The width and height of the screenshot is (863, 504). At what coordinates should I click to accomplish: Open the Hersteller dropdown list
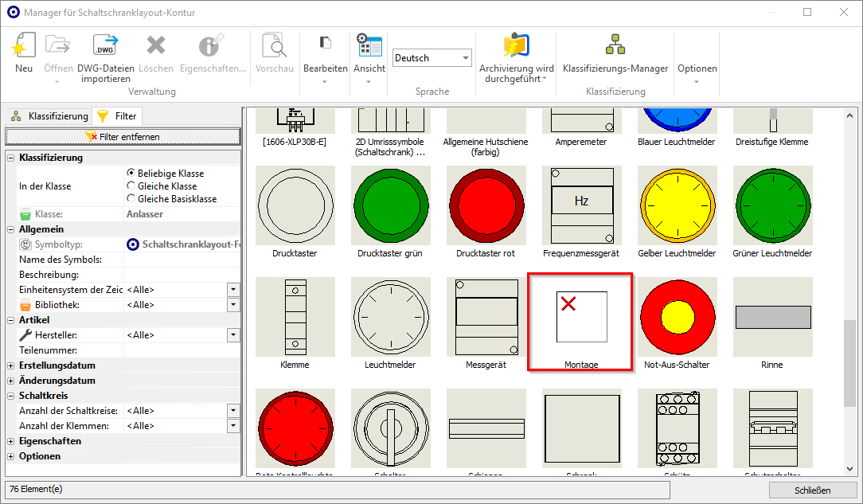233,335
